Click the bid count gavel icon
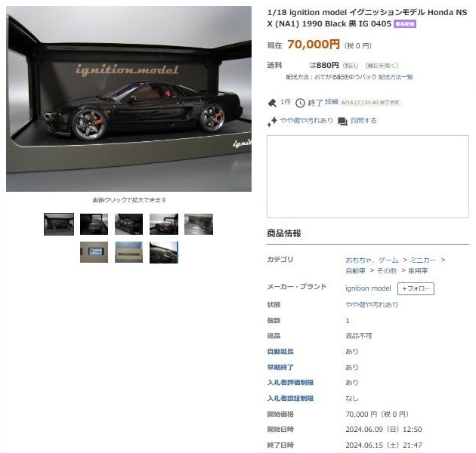 tap(272, 103)
